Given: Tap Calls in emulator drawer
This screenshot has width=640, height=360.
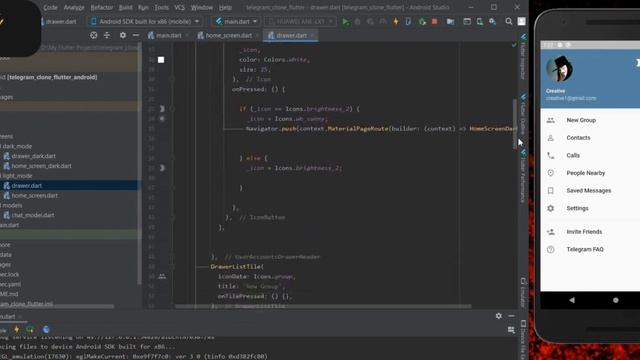Looking at the screenshot, I should pyautogui.click(x=573, y=155).
